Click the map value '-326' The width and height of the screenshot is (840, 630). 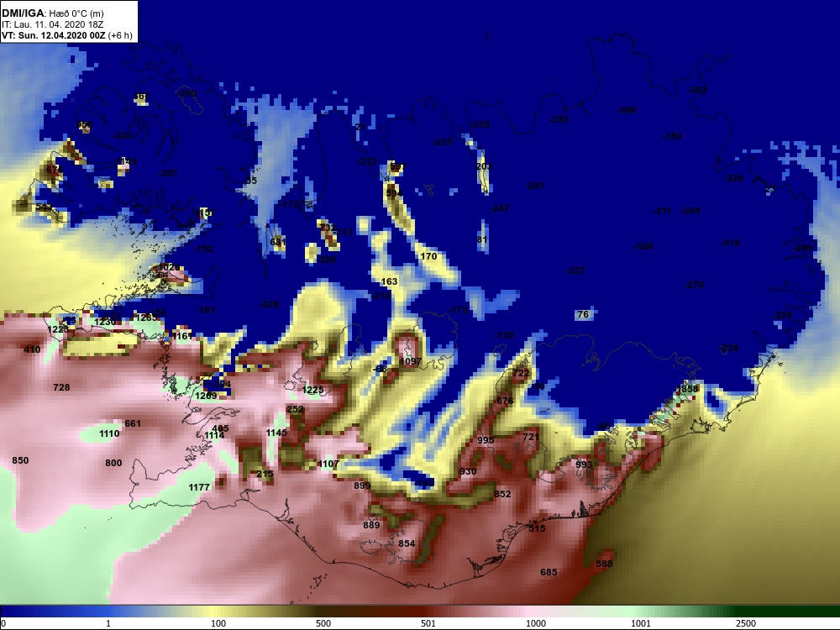click(732, 178)
